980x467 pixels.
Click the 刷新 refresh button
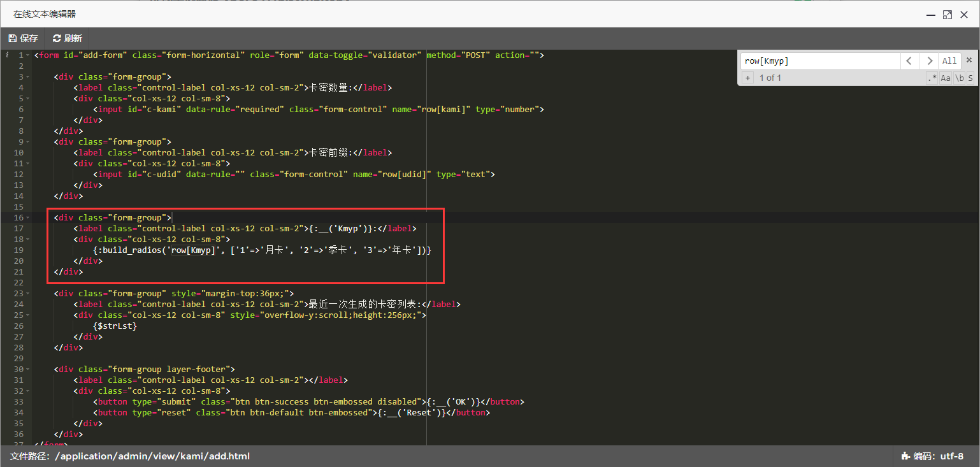68,38
